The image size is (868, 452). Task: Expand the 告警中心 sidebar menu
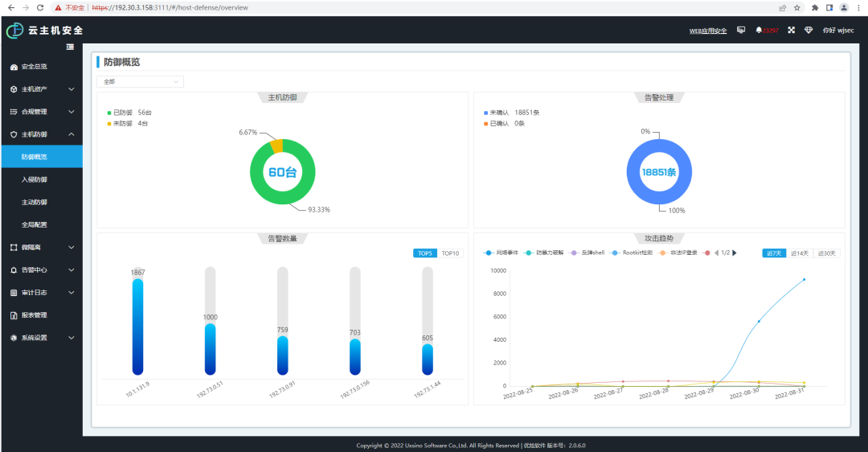pyautogui.click(x=42, y=269)
